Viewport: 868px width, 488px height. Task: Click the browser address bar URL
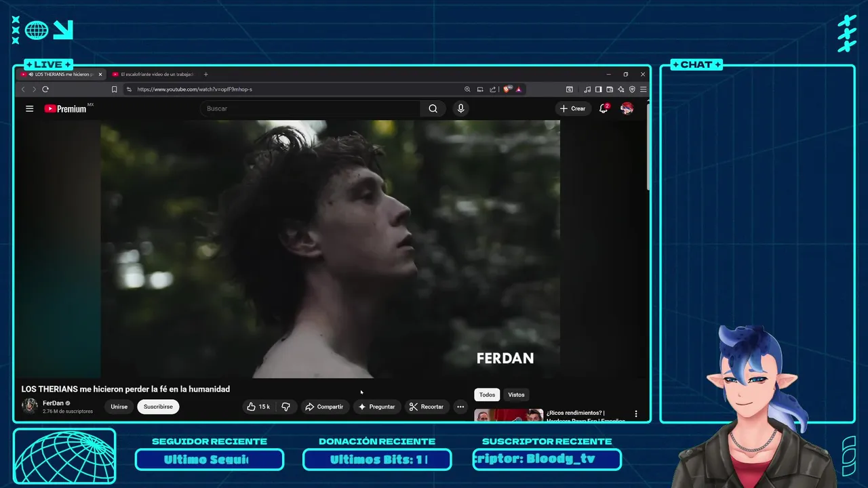(195, 89)
